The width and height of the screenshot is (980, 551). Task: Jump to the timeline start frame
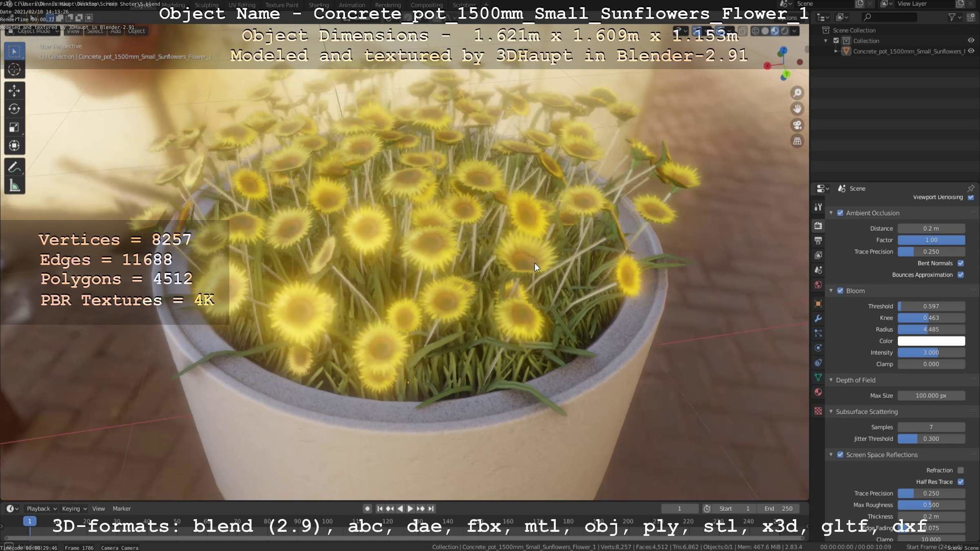click(x=380, y=509)
